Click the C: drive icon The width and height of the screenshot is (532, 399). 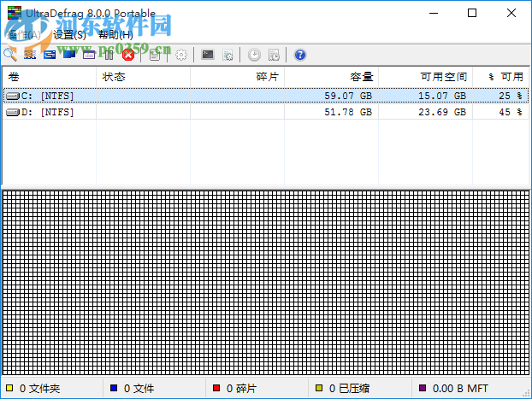point(13,97)
